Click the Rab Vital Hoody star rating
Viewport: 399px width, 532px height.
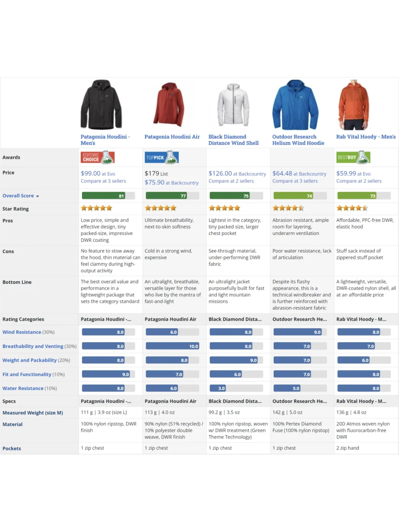(x=352, y=208)
